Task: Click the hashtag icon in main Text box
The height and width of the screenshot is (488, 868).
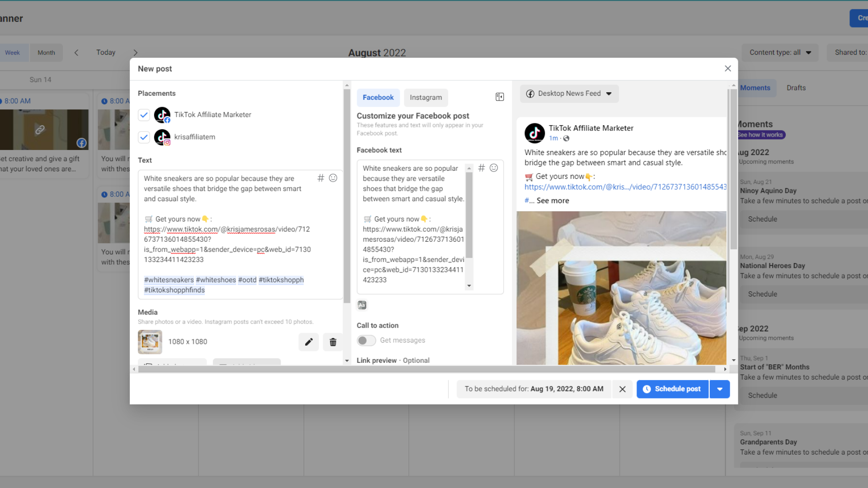Action: [x=321, y=178]
